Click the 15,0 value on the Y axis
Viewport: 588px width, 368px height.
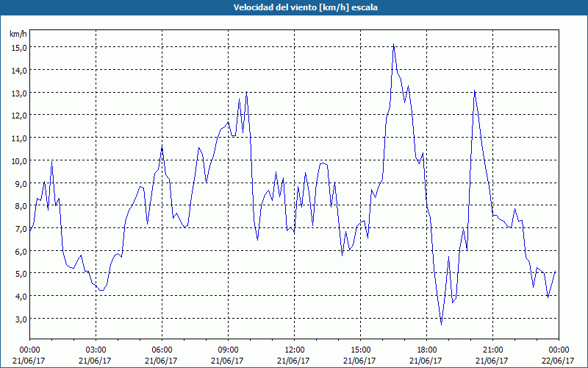pyautogui.click(x=19, y=48)
